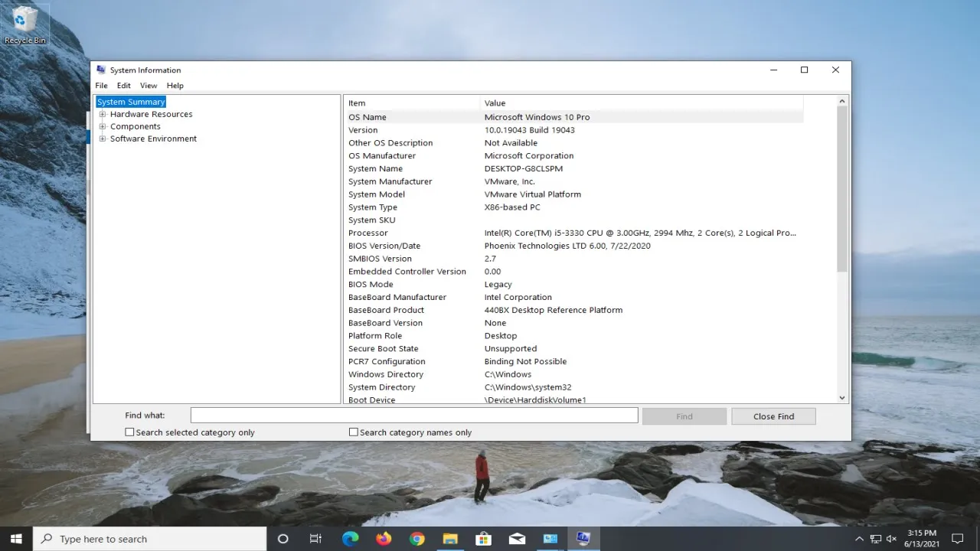Launch Google Chrome from the taskbar
The height and width of the screenshot is (551, 980).
[416, 539]
